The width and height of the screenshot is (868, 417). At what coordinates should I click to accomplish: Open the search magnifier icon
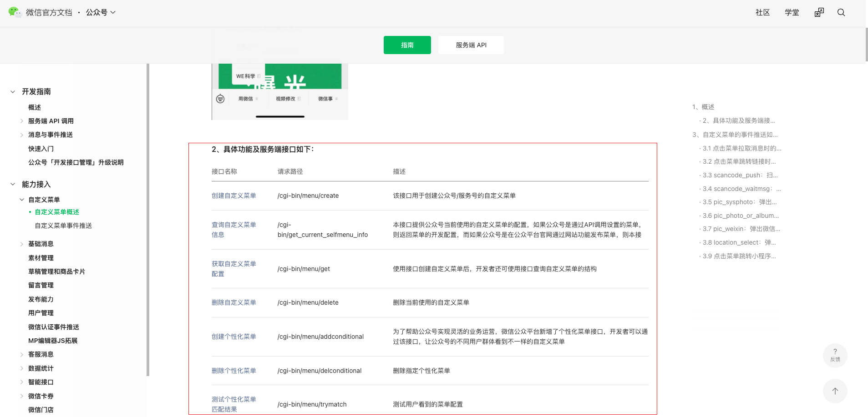(841, 13)
